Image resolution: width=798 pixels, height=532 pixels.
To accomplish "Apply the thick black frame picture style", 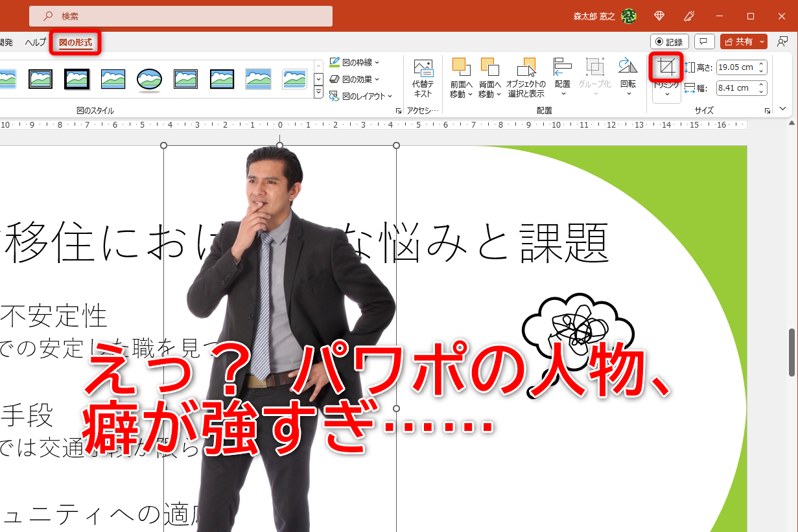I will click(77, 79).
